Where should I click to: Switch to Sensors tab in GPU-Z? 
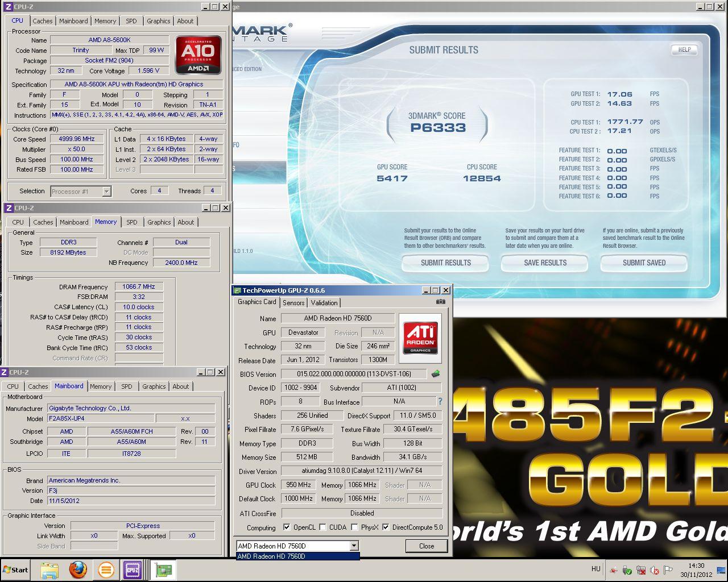click(293, 303)
